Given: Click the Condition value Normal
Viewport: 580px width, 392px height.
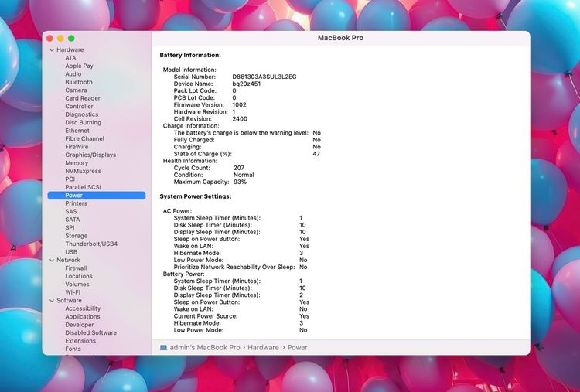Looking at the screenshot, I should 244,175.
